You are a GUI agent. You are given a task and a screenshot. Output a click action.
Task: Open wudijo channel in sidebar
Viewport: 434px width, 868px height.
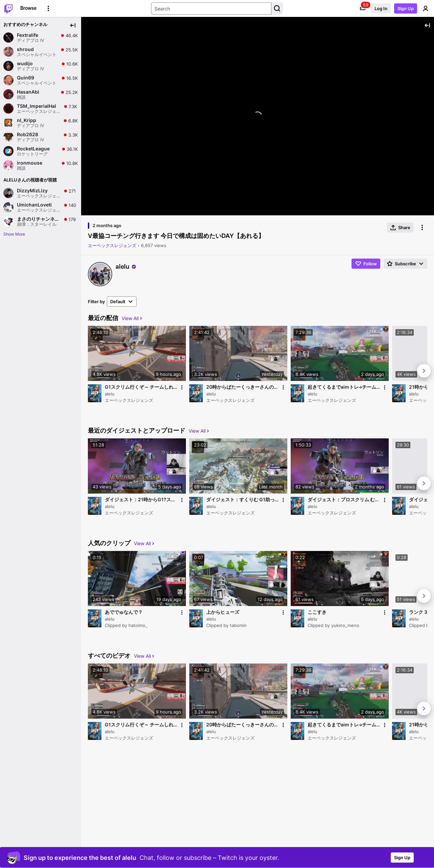(41, 66)
